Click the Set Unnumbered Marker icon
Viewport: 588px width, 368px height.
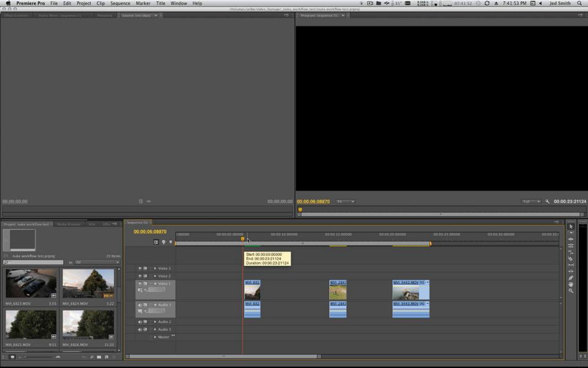(x=171, y=242)
